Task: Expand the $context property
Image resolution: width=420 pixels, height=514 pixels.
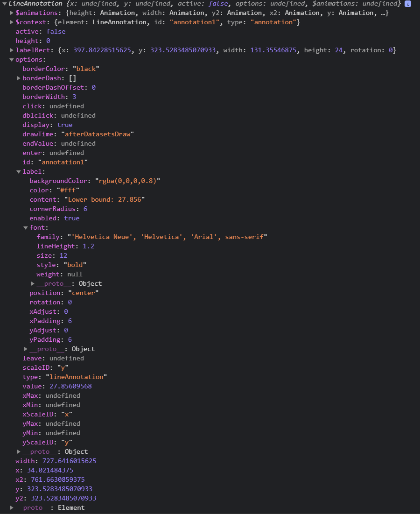Action: (x=12, y=22)
